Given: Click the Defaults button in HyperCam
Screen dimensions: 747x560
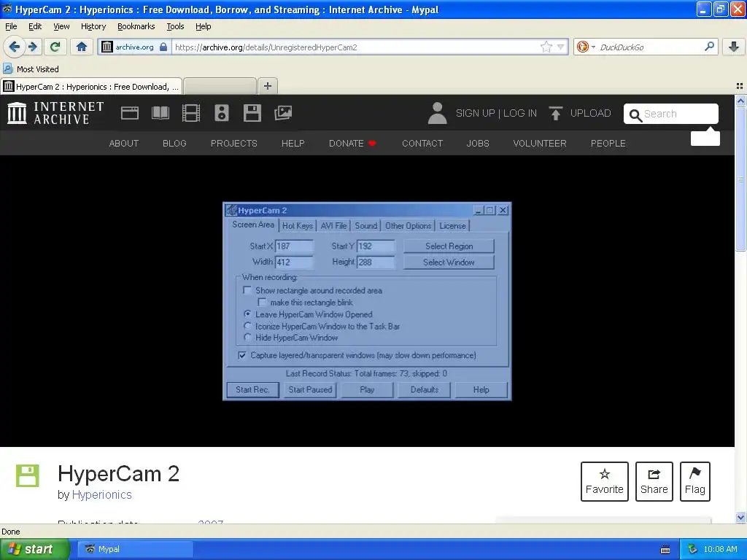Looking at the screenshot, I should coord(424,389).
